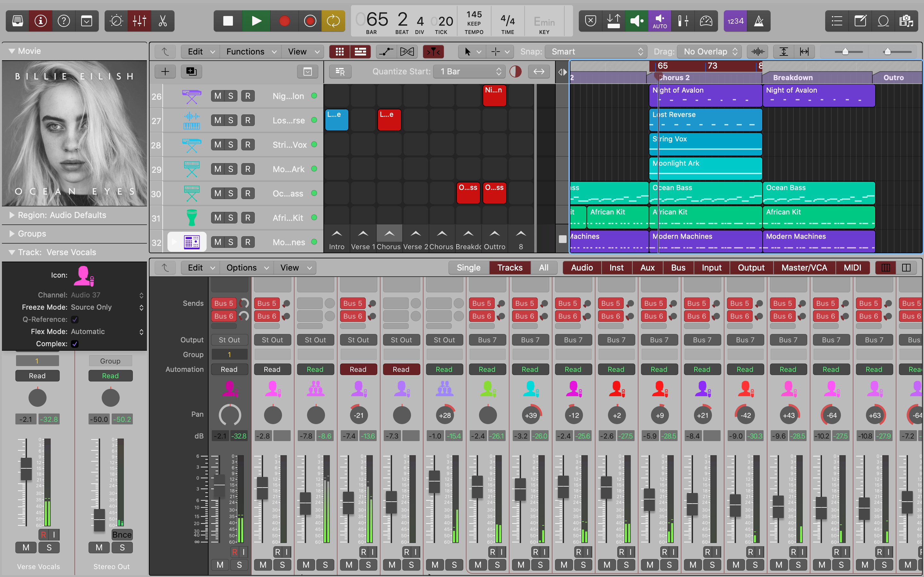Open the Snap Smart dropdown
This screenshot has width=924, height=577.
point(596,52)
